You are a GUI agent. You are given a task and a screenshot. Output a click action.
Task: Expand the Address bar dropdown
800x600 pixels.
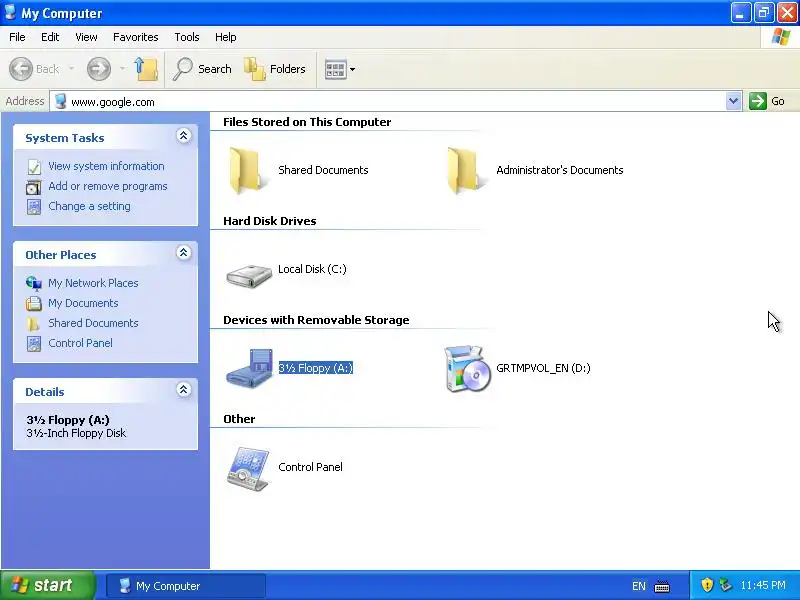(733, 101)
